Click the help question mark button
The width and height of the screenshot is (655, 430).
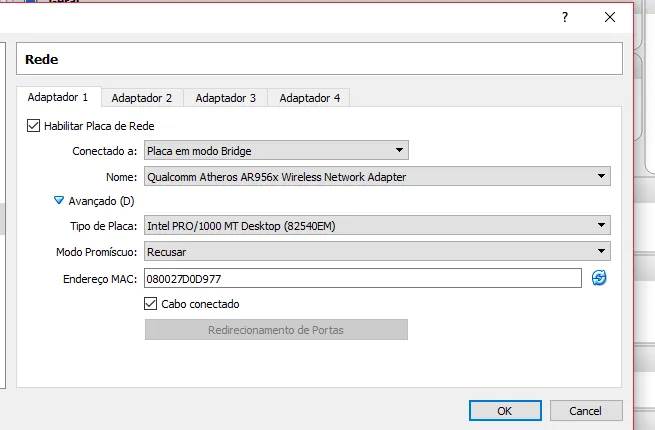[565, 17]
